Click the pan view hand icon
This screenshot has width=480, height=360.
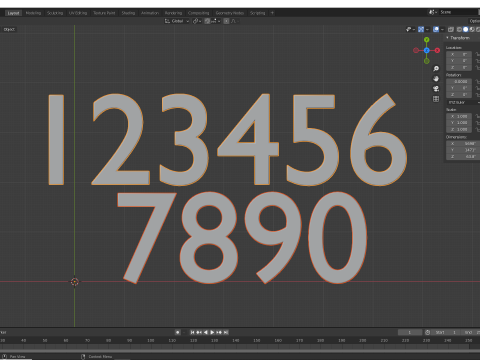click(436, 79)
